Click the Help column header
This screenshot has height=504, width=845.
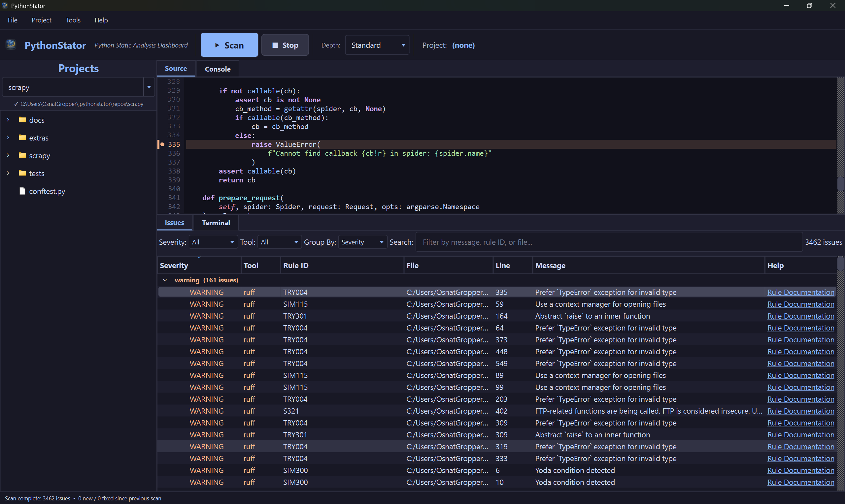coord(800,266)
